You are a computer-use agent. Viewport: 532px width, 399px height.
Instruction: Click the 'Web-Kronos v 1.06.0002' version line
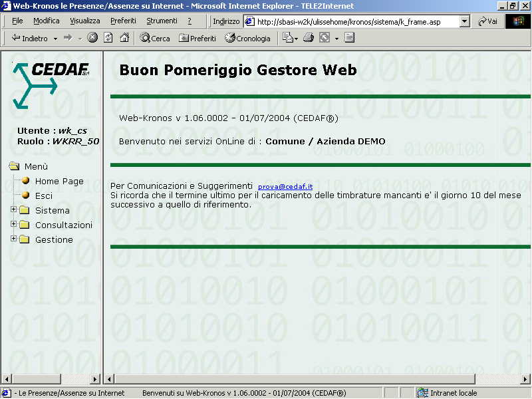(228, 118)
